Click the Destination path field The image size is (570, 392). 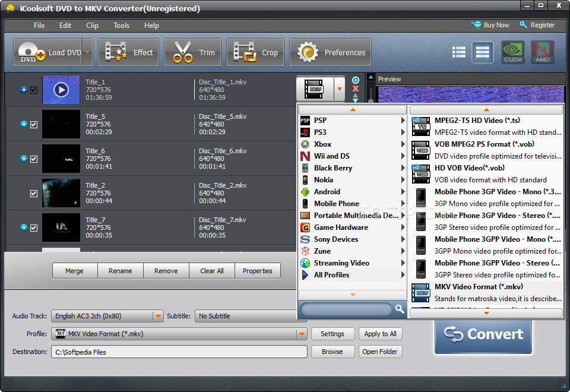click(179, 352)
